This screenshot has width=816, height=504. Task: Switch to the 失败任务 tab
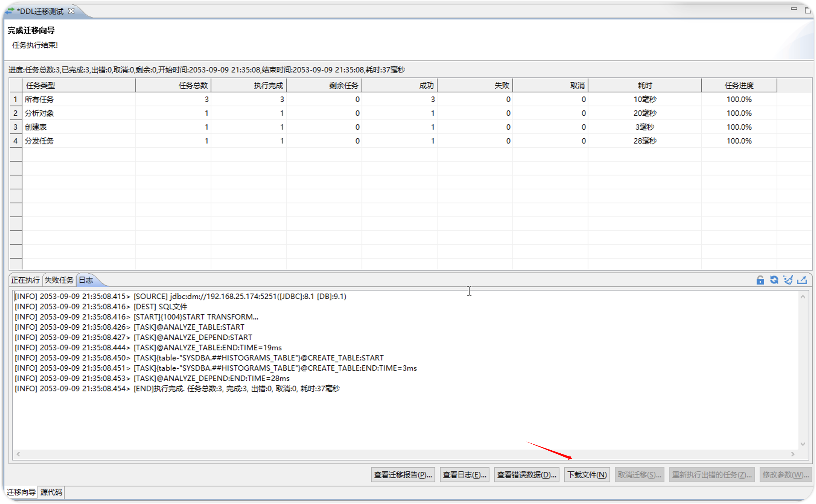tap(59, 280)
